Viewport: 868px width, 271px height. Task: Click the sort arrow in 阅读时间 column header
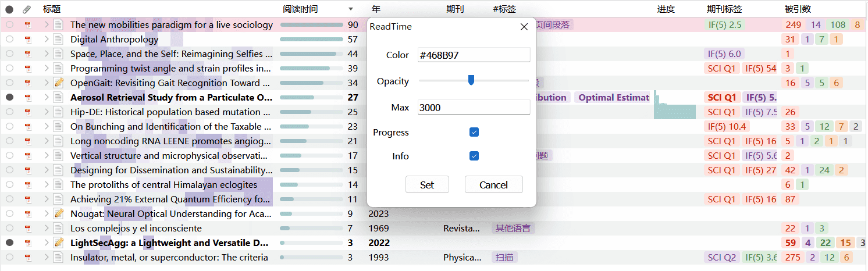pyautogui.click(x=350, y=9)
